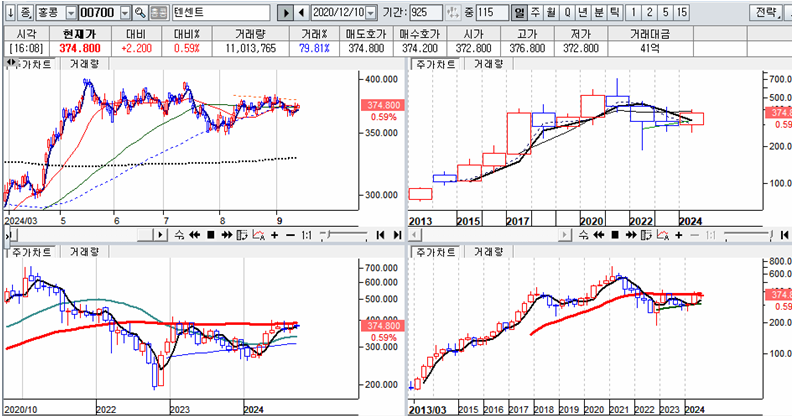Click stop square in daily chart toolbar
795x416 pixels.
211,235
